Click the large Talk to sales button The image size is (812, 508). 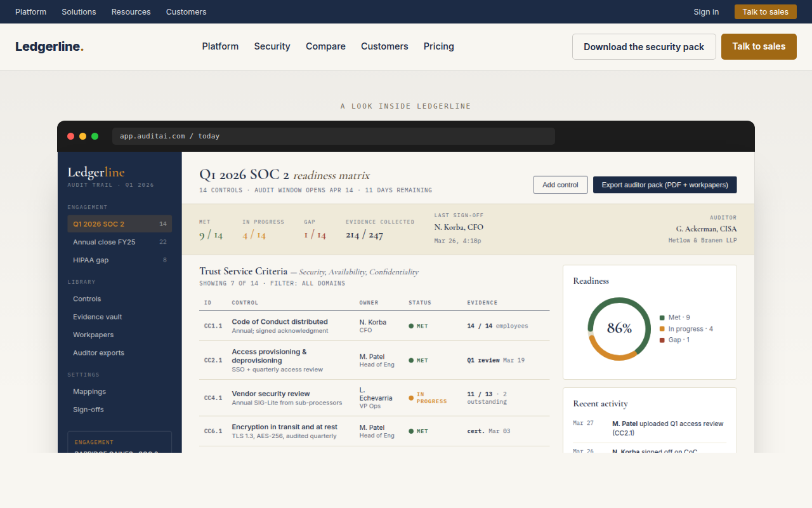[759, 46]
